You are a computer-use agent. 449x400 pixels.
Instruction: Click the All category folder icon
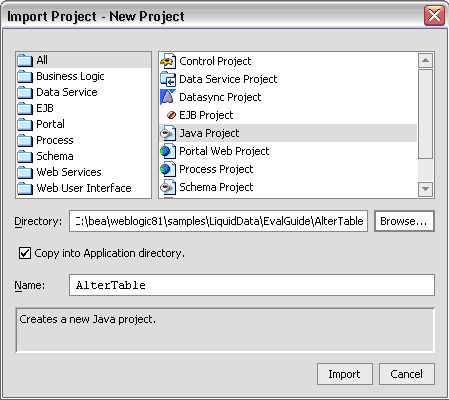point(25,60)
